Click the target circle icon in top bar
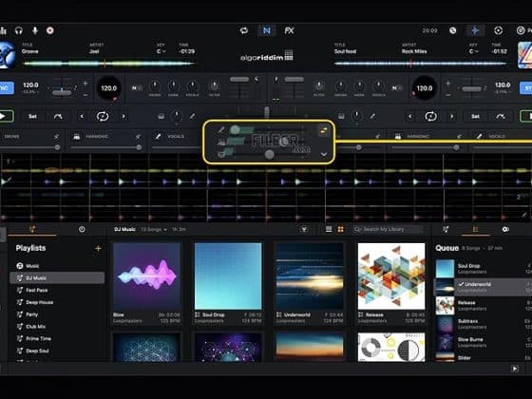The height and width of the screenshot is (399, 532). click(498, 30)
